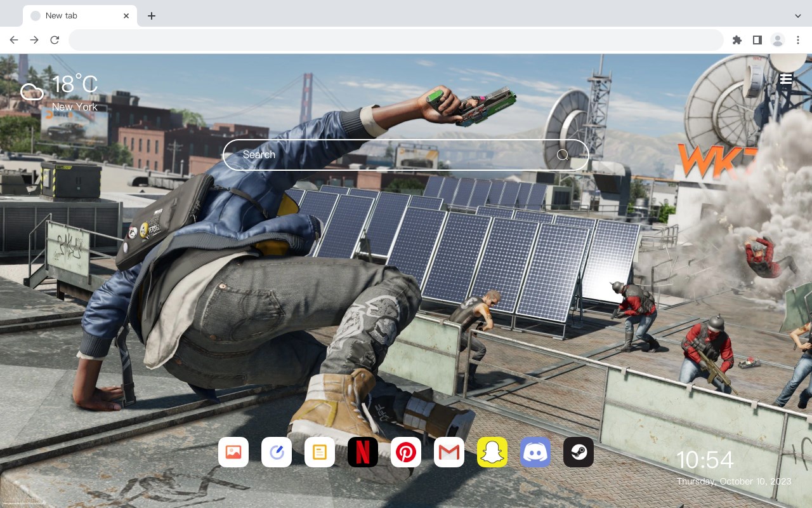This screenshot has width=812, height=508.
Task: Open the Chrome three-dot menu
Action: tap(798, 40)
